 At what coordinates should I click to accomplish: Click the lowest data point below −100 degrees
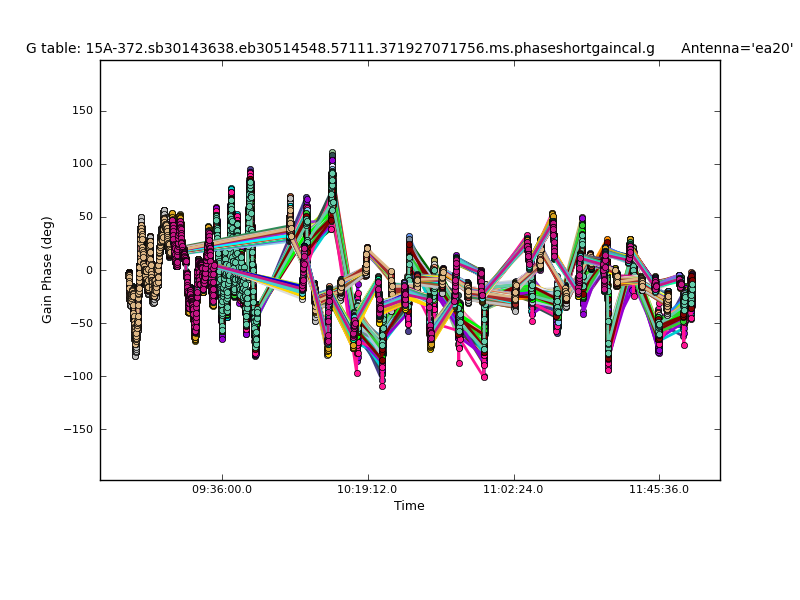(x=382, y=385)
